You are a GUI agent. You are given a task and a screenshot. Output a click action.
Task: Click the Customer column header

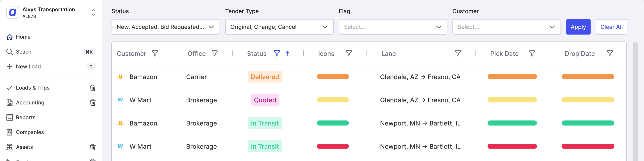(x=131, y=54)
